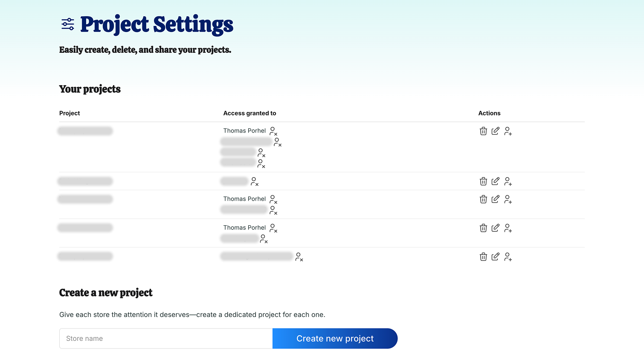
Task: Edit the last project in the table
Action: coord(495,257)
